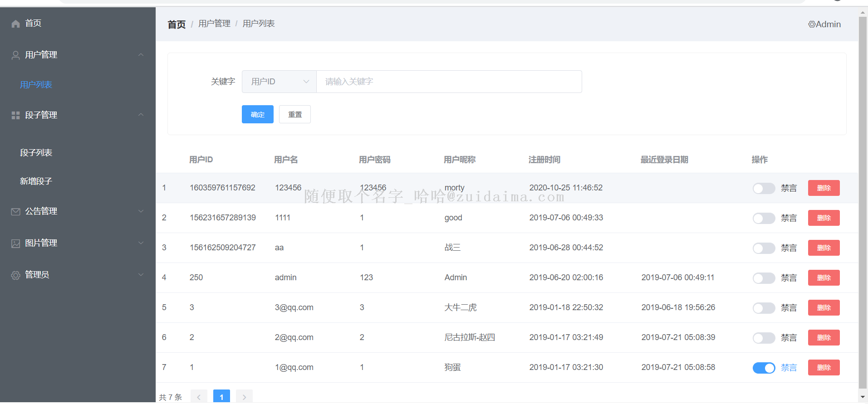Viewport: 868px width, 404px height.
Task: Click the home icon in the sidebar
Action: [x=16, y=24]
